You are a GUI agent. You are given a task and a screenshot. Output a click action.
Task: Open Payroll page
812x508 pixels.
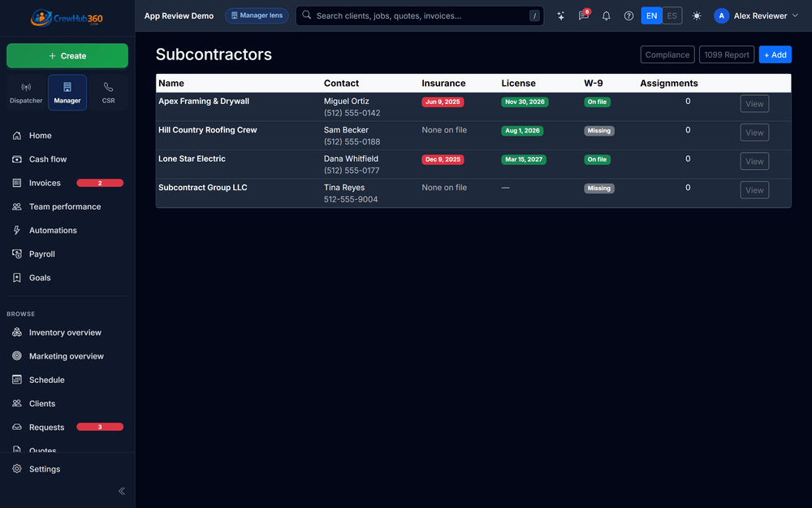tap(67, 254)
